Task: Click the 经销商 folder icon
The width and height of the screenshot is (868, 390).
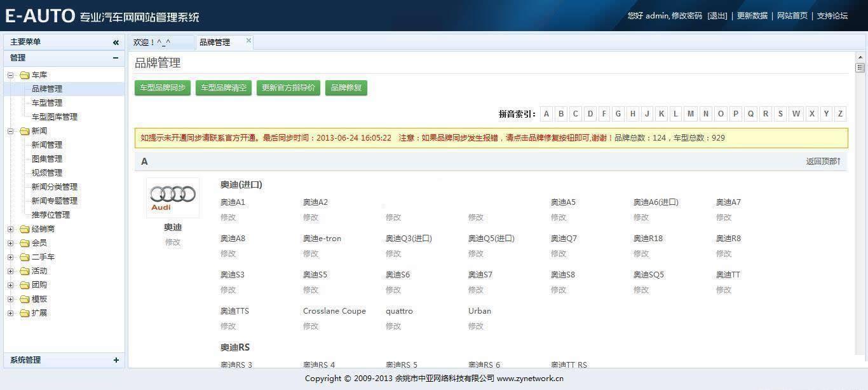Action: [24, 229]
